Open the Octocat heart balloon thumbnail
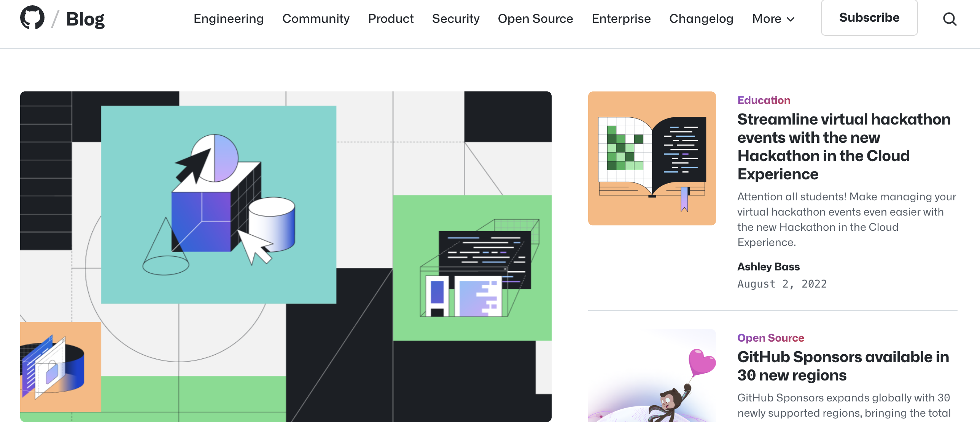 652,376
